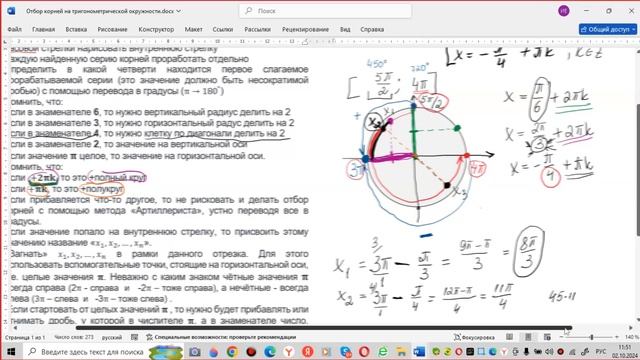This screenshot has height=360, width=640.
Task: Click the Общий доступ share button
Action: [608, 29]
